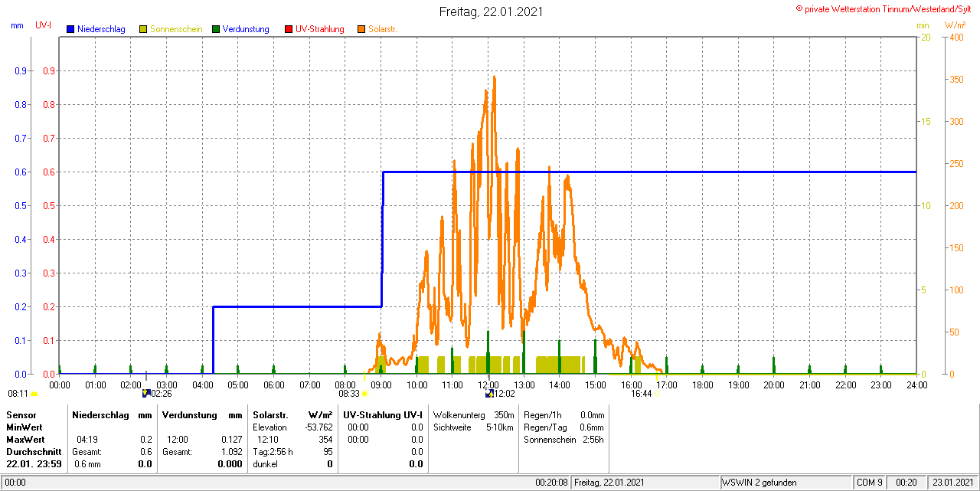Click the Regen/1h 0.0mm entry
980x491 pixels.
click(x=563, y=414)
